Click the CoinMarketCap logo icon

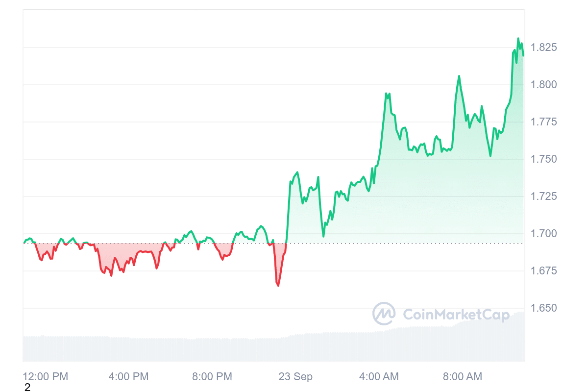[384, 314]
